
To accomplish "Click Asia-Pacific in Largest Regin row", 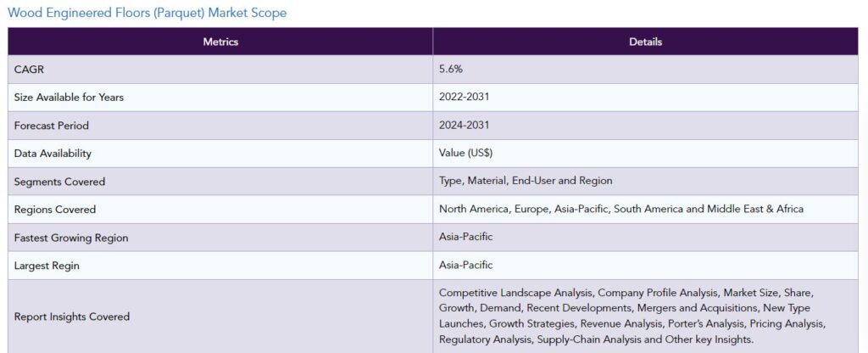I will (x=465, y=265).
